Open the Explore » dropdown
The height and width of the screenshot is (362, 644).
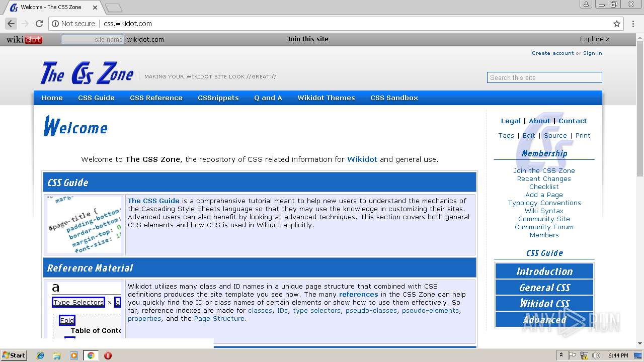(x=595, y=39)
